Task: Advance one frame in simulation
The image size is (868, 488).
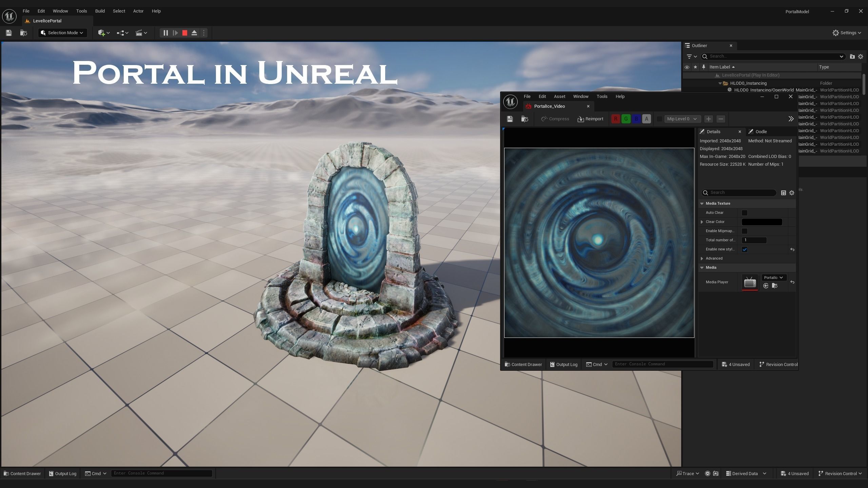Action: point(175,33)
